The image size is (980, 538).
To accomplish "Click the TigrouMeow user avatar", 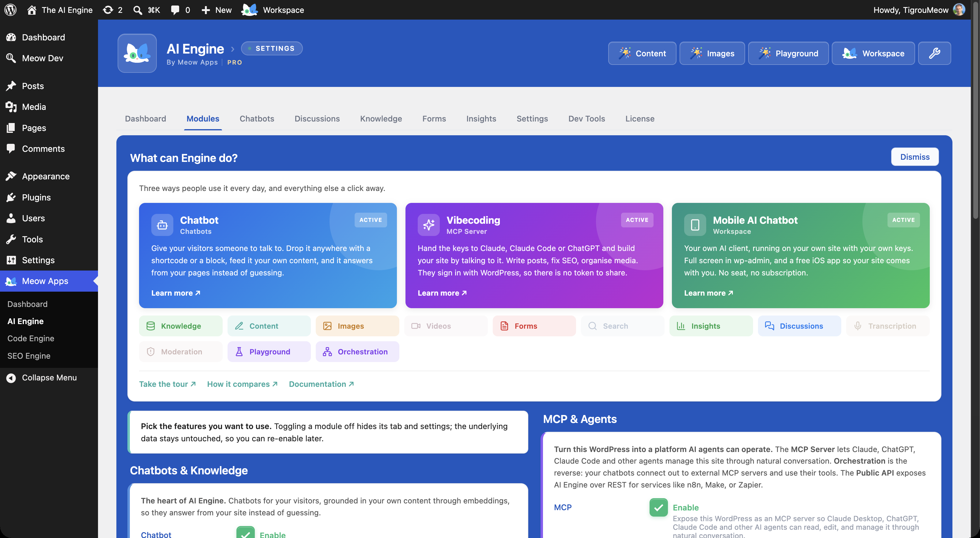I will [x=959, y=10].
